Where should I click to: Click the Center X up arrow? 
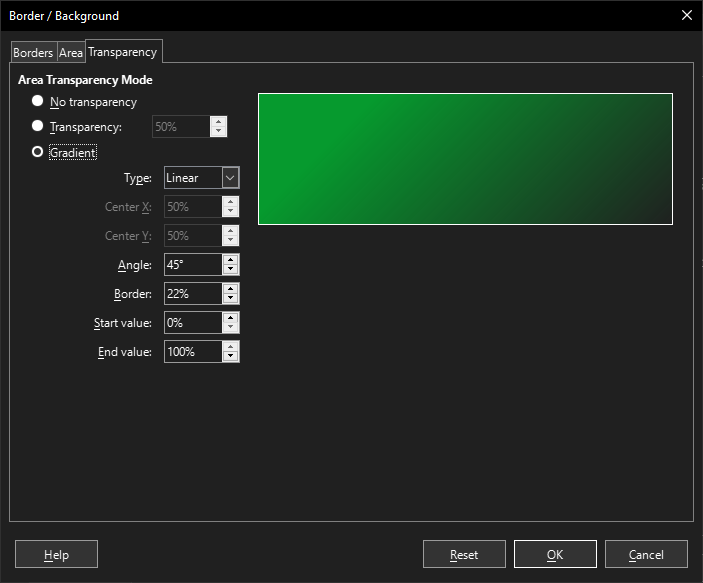230,202
